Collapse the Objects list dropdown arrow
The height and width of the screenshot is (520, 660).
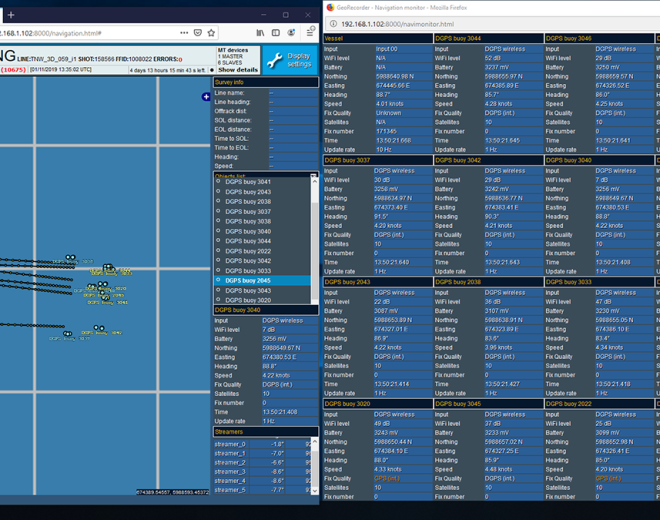point(313,176)
